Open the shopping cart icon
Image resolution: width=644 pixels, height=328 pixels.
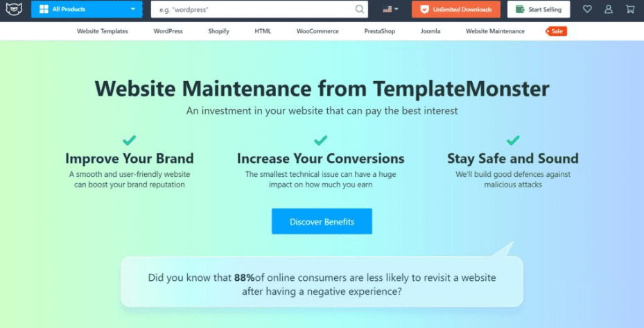(630, 9)
